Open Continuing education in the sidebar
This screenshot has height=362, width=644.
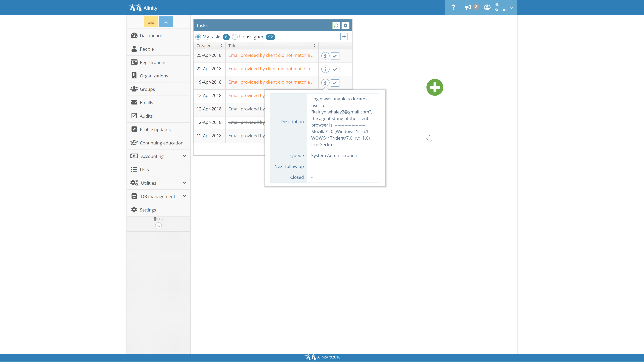pos(158,143)
